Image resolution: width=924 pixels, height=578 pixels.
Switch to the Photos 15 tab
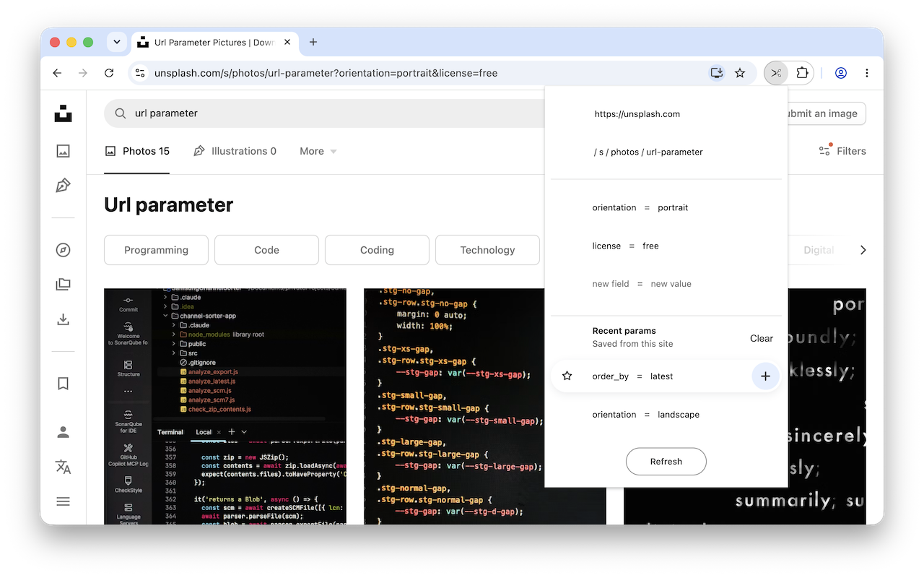[137, 151]
